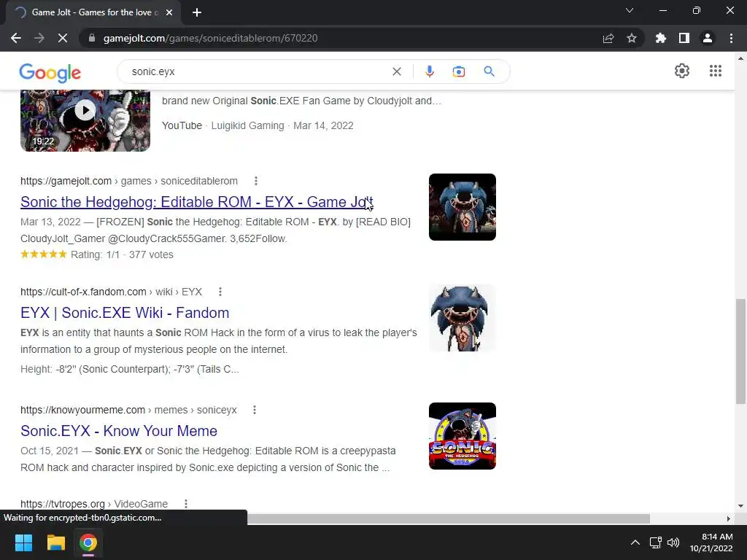747x560 pixels.
Task: Share this page from the address bar
Action: pyautogui.click(x=608, y=38)
